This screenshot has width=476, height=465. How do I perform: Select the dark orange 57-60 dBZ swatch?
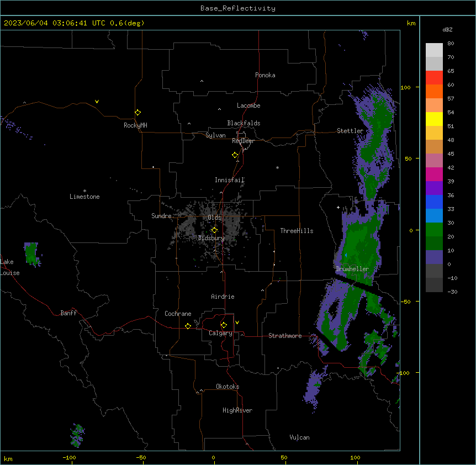pyautogui.click(x=434, y=91)
